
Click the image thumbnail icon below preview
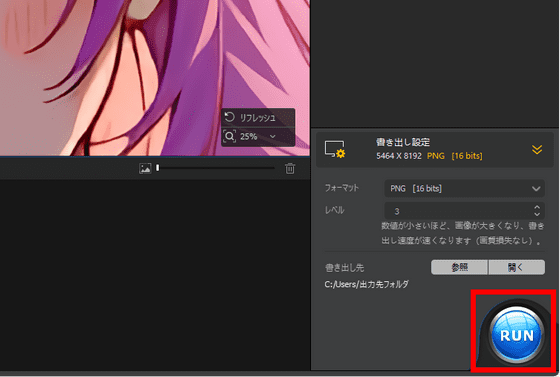(x=145, y=168)
